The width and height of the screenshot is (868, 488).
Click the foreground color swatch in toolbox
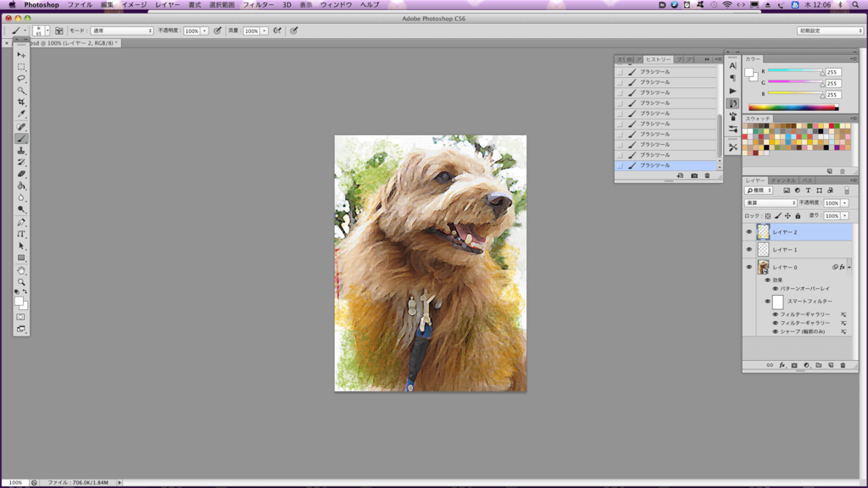pos(19,302)
